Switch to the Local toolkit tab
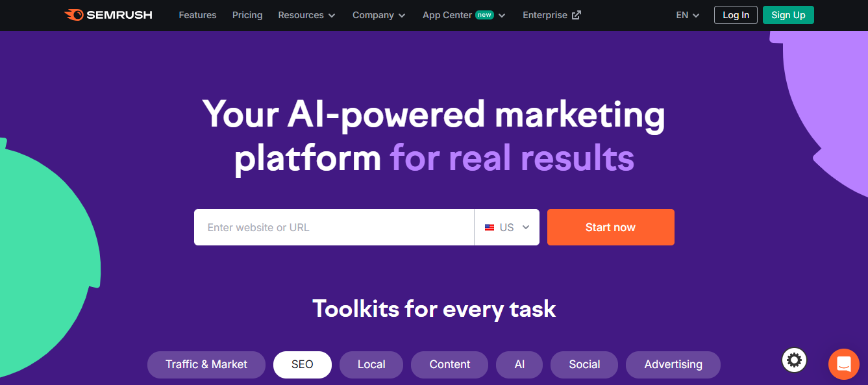Image resolution: width=868 pixels, height=385 pixels. pyautogui.click(x=371, y=364)
